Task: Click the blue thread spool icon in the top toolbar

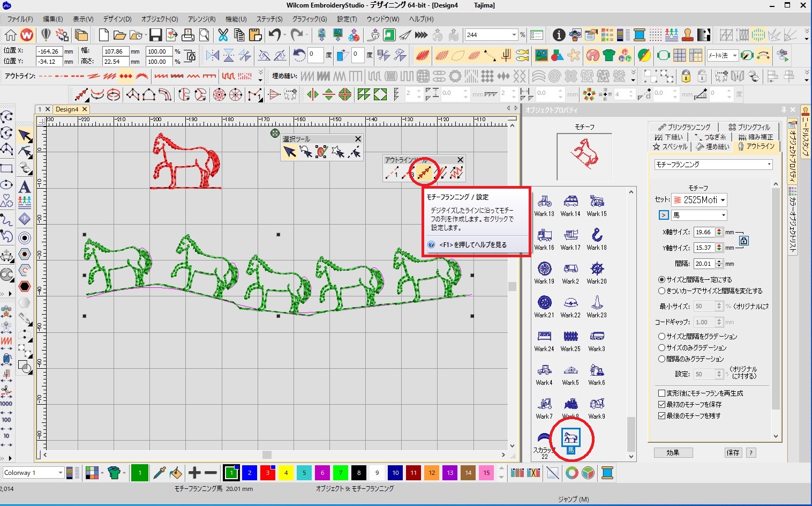Action: pos(640,35)
